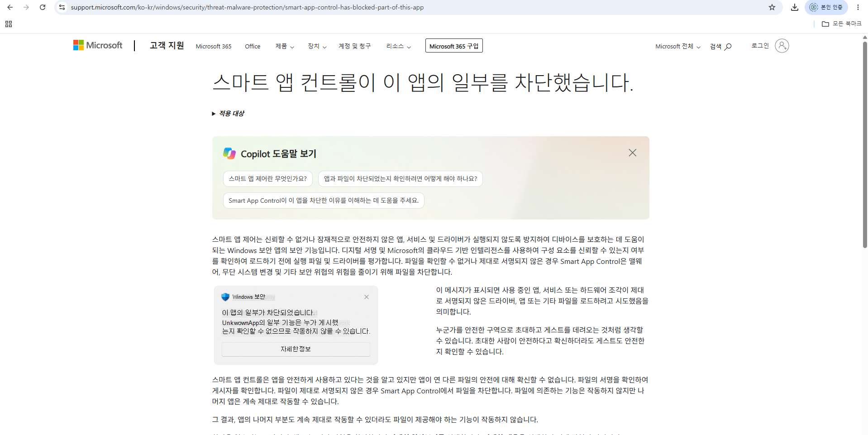Click the 로그인 link

[760, 46]
